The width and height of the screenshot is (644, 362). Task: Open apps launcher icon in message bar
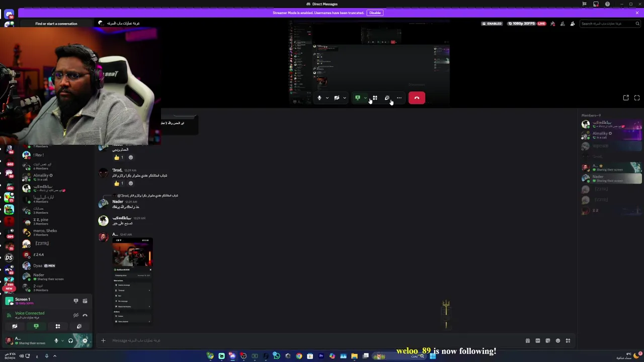coord(568,340)
